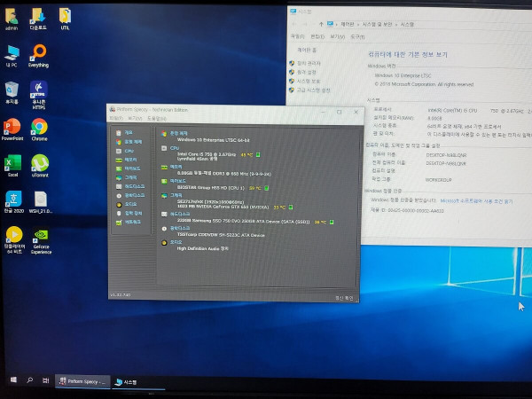
Task: Click the v1.32.740 version text in Speccy
Action: click(x=120, y=295)
